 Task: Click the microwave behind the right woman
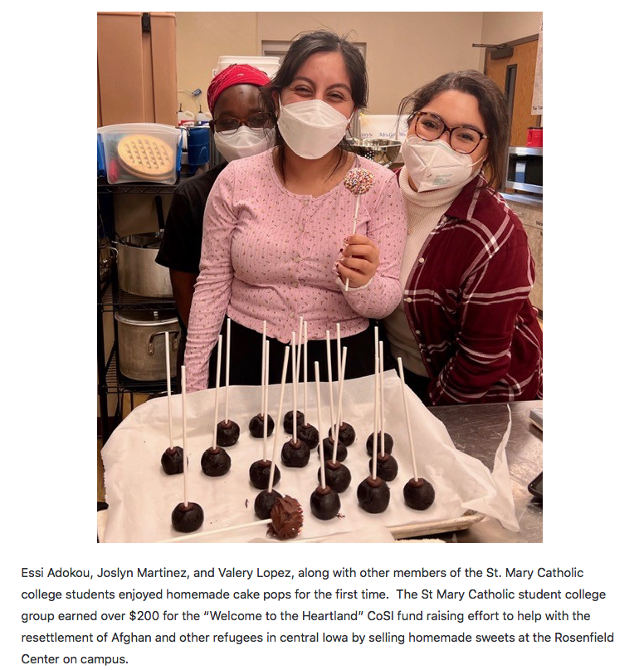pyautogui.click(x=524, y=169)
